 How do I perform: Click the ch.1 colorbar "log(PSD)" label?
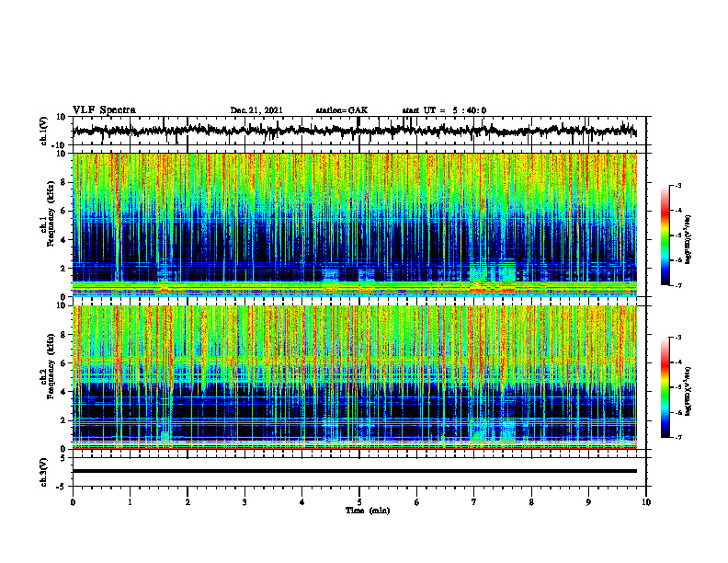(x=688, y=240)
